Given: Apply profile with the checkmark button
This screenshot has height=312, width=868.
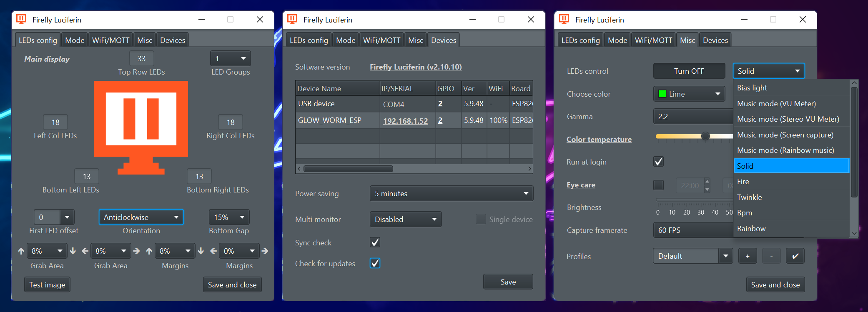Looking at the screenshot, I should click(x=795, y=256).
